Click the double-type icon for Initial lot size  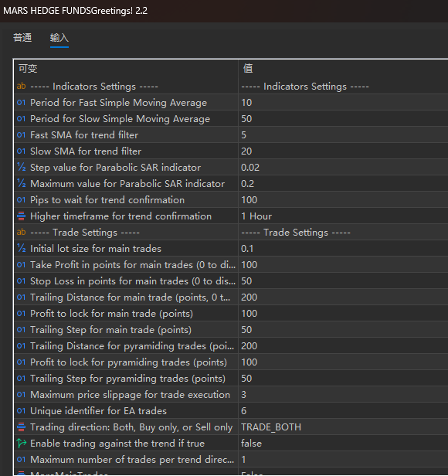coord(22,249)
